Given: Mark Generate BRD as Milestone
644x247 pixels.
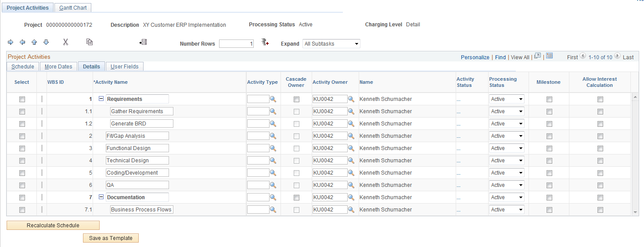Looking at the screenshot, I should (549, 124).
